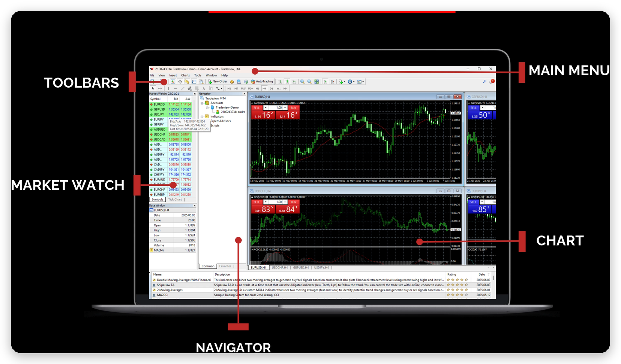Image resolution: width=621 pixels, height=364 pixels.
Task: Switch to D1 timeframe
Action: (x=271, y=88)
